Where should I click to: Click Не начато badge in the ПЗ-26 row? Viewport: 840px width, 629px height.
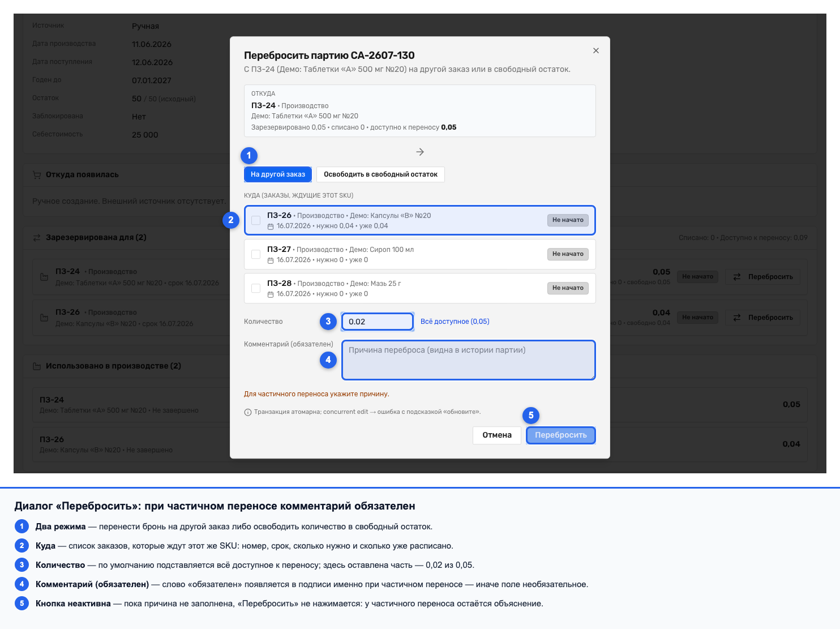pos(568,220)
